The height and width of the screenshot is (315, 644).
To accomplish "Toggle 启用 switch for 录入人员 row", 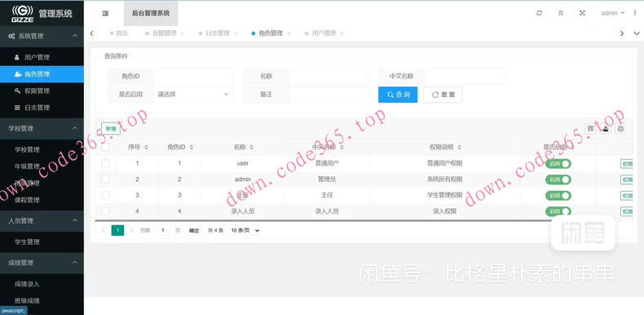I will 558,211.
